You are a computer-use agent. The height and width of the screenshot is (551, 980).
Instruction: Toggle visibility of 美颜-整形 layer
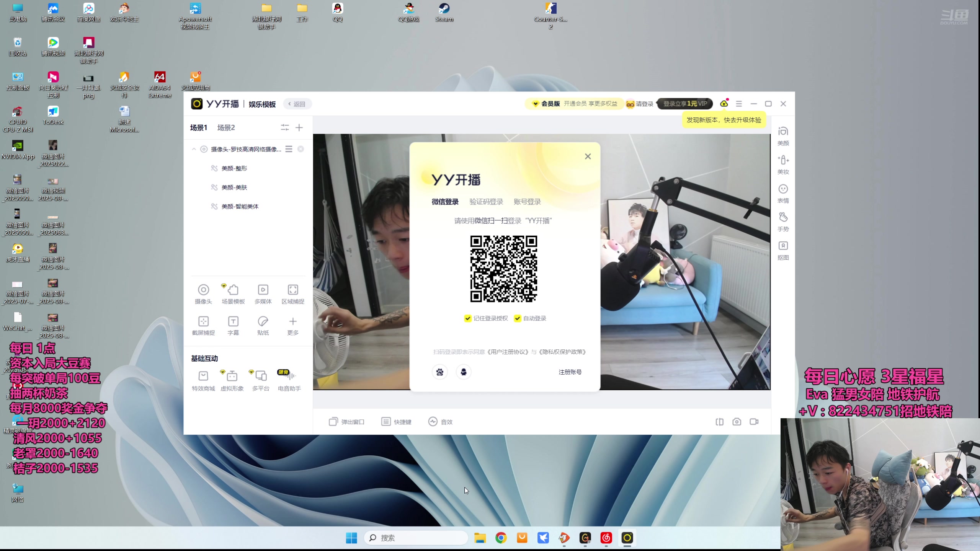[214, 168]
